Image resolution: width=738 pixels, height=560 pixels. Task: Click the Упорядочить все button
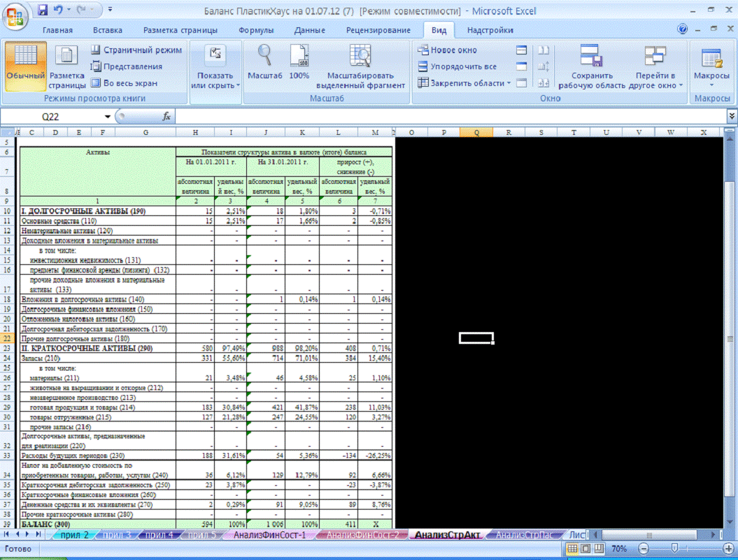457,66
